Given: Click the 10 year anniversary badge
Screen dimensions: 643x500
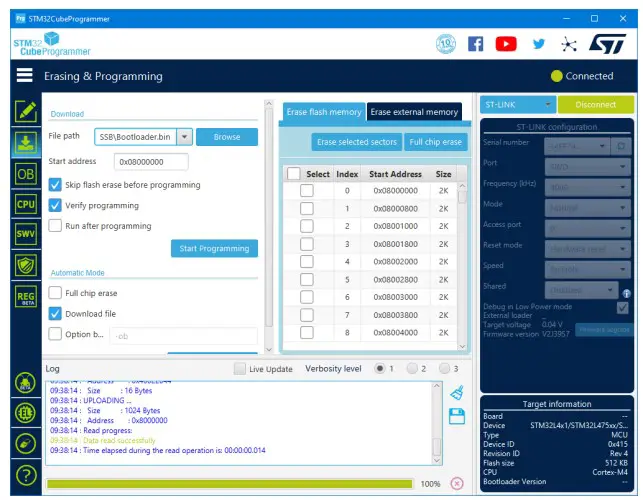Looking at the screenshot, I should tap(446, 43).
